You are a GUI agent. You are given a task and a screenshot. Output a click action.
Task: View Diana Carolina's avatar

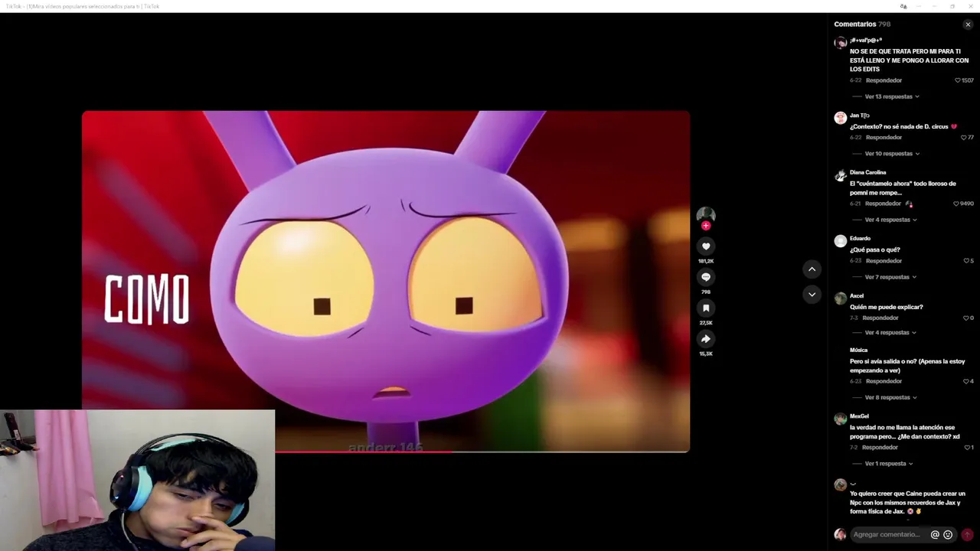[x=841, y=175]
